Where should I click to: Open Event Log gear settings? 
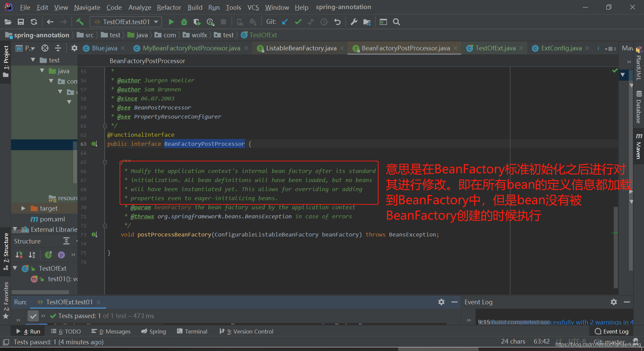coord(614,302)
